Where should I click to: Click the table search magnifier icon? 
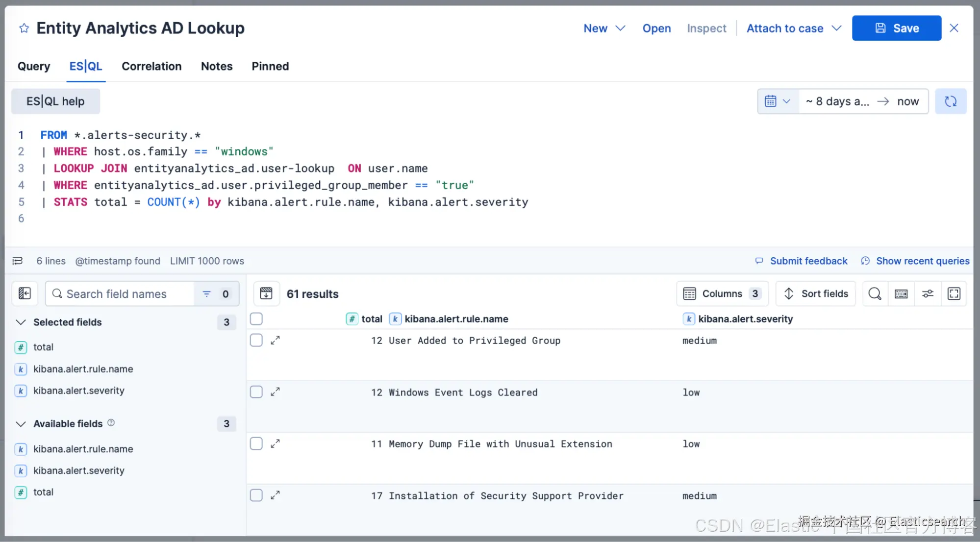[875, 294]
